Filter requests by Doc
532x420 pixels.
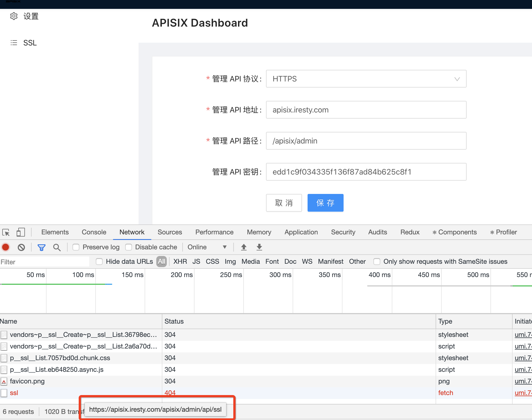pyautogui.click(x=290, y=262)
